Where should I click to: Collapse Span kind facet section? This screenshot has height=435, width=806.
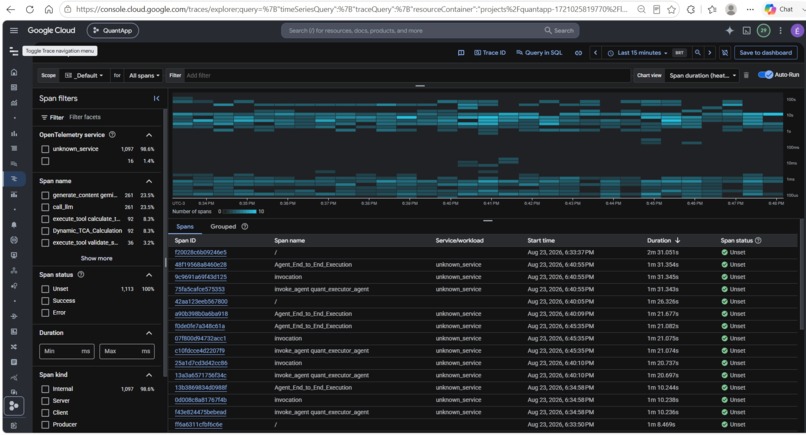pos(149,375)
